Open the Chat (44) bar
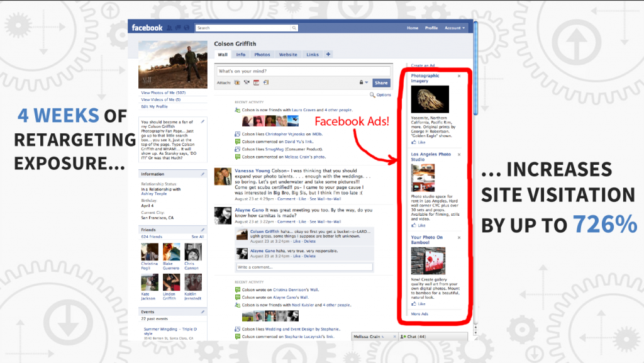 tap(433, 337)
